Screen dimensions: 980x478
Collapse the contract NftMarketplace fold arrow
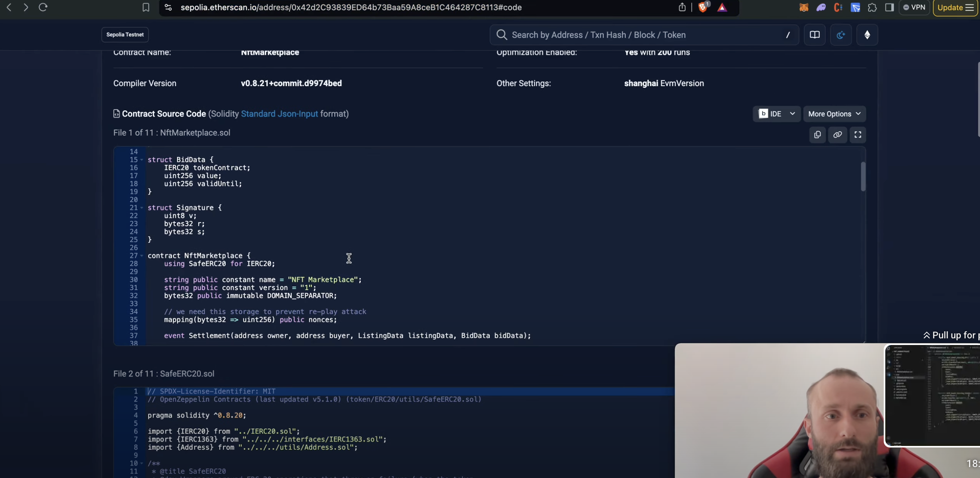142,256
